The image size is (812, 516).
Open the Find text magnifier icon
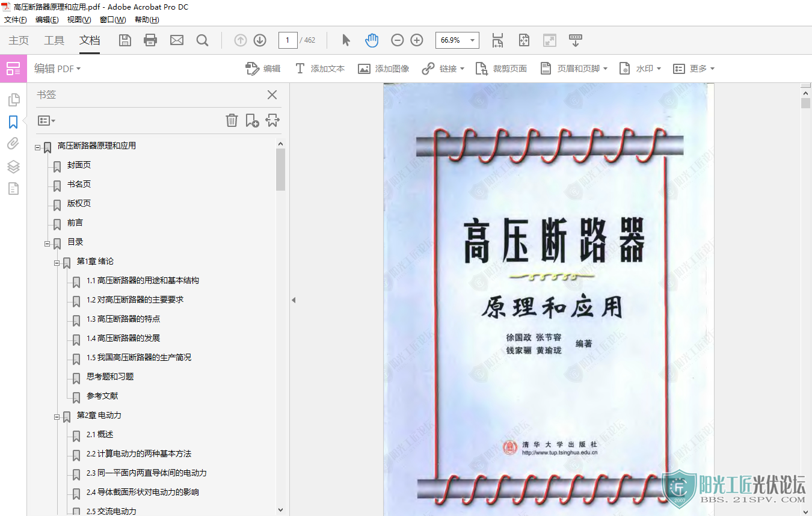click(x=203, y=40)
